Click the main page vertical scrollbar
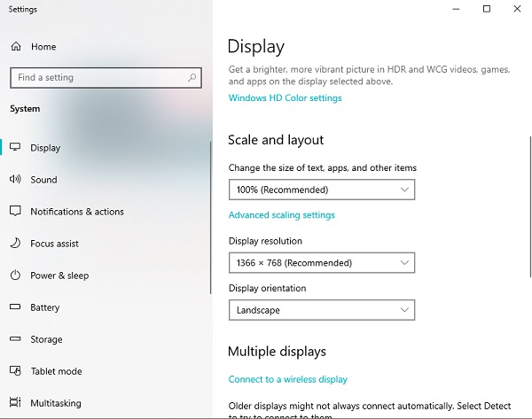 pyautogui.click(x=530, y=206)
